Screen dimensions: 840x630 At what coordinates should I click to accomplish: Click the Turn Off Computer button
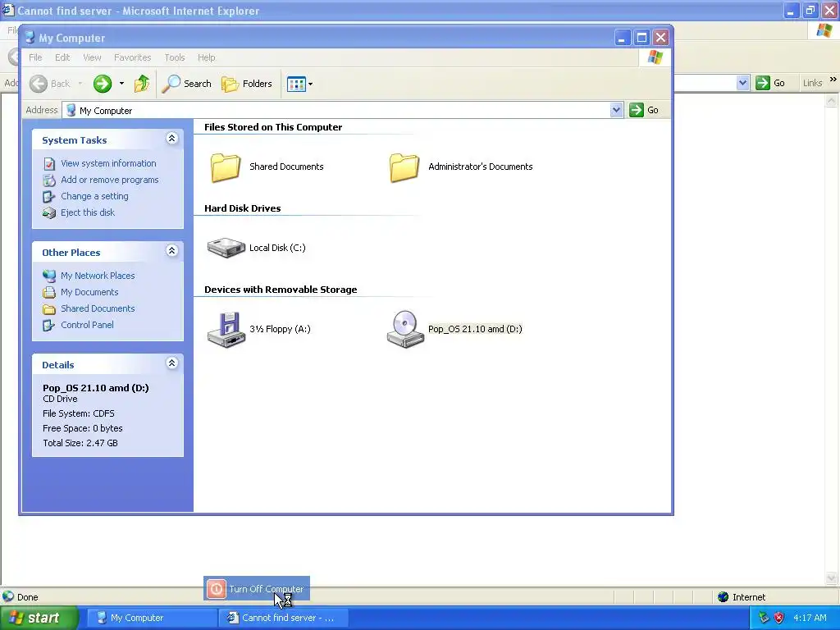[257, 589]
